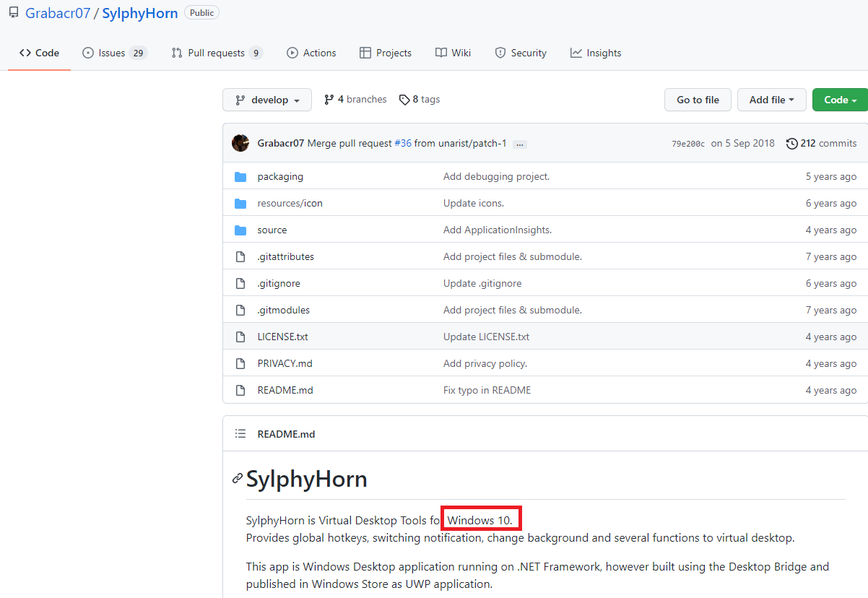Viewport: 868px width, 598px height.
Task: Click the Actions play icon
Action: pyautogui.click(x=292, y=53)
